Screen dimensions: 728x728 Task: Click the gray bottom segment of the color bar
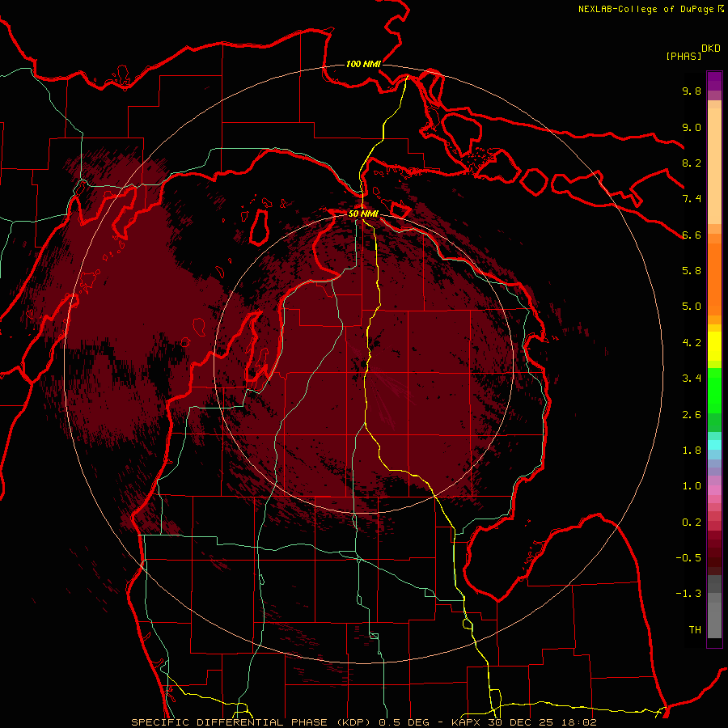714,620
